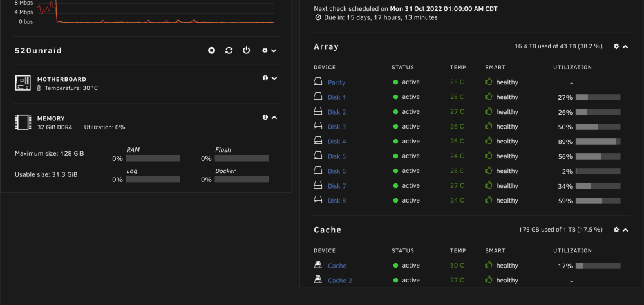Viewport: 644px width, 305px height.
Task: Click the Parity drive icon
Action: coord(318,82)
